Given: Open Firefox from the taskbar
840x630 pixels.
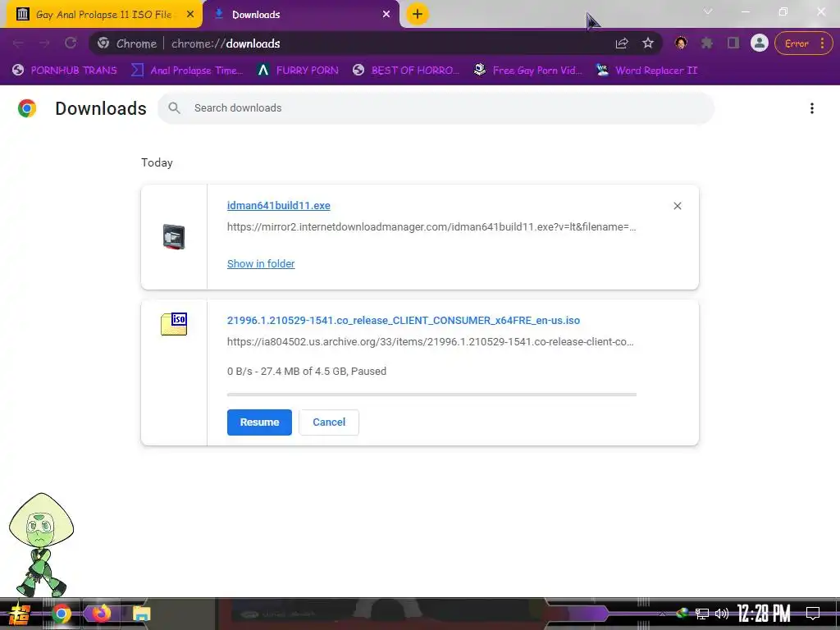Looking at the screenshot, I should pyautogui.click(x=101, y=614).
